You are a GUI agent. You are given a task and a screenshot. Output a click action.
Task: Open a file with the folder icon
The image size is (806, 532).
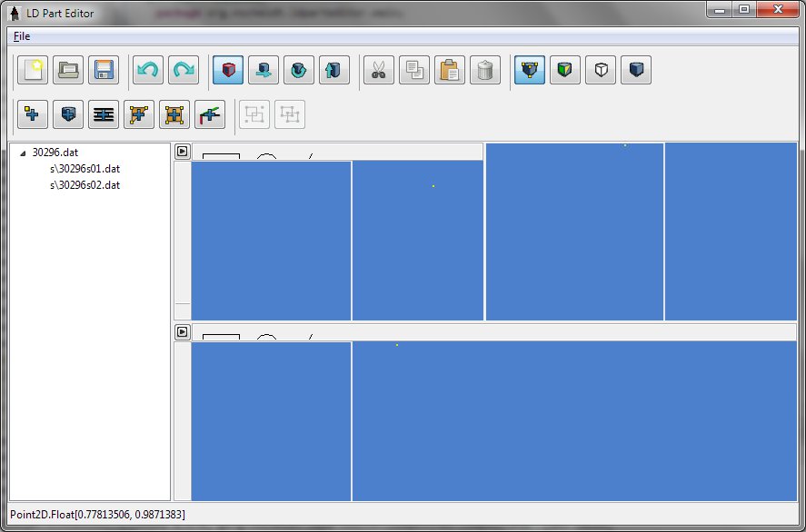click(x=68, y=70)
